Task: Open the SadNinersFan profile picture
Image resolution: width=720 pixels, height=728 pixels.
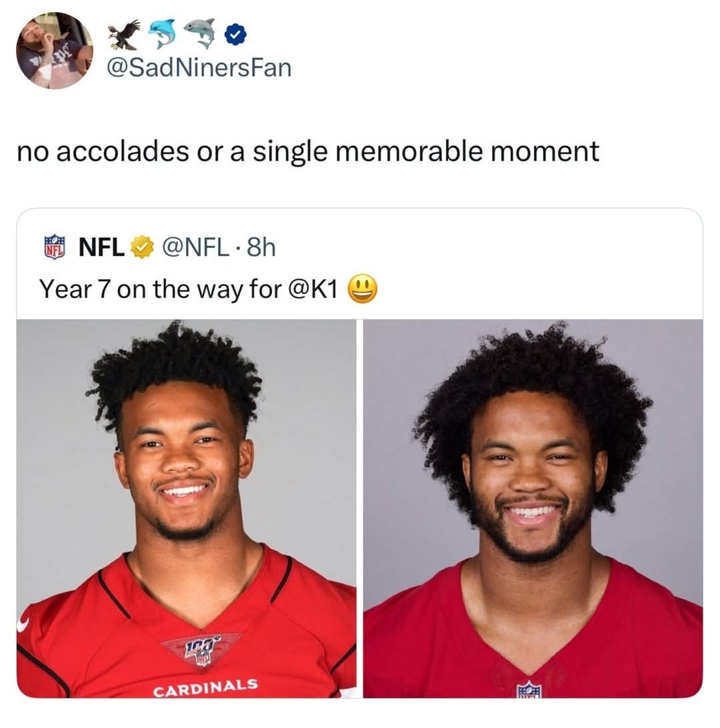Action: click(x=55, y=51)
